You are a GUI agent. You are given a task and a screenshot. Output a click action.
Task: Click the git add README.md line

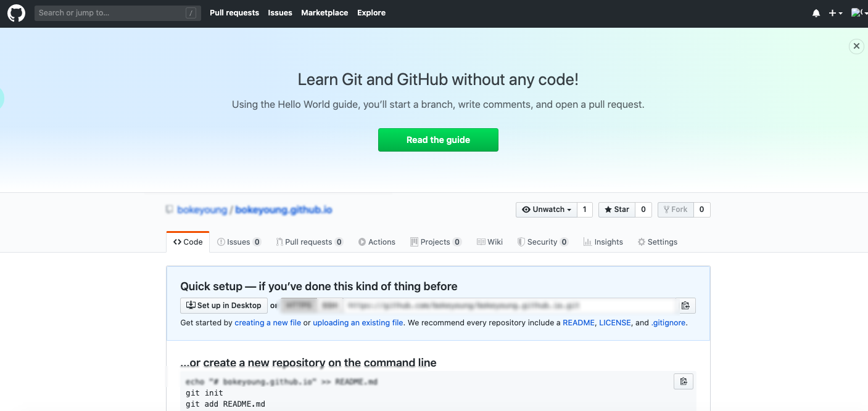click(x=225, y=404)
